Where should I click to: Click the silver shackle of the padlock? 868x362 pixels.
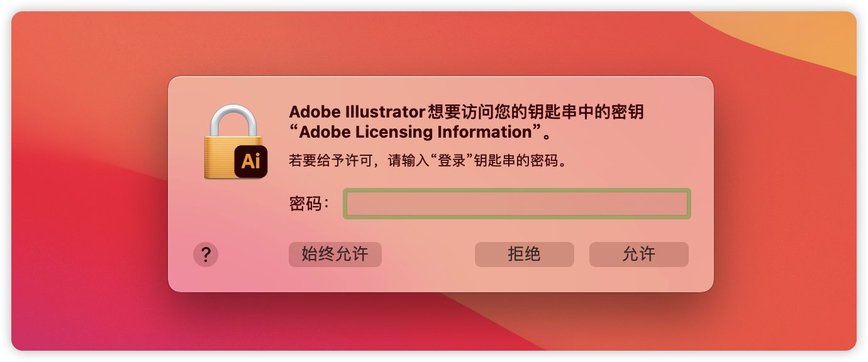(x=233, y=121)
